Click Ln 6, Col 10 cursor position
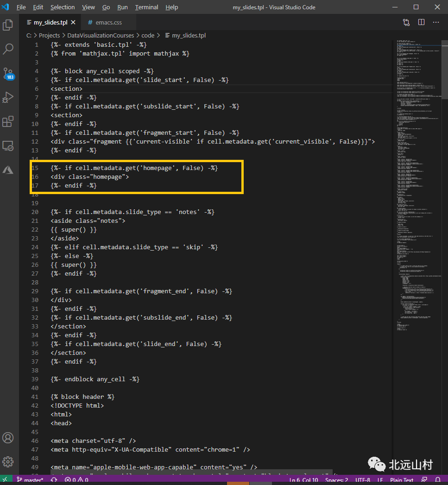Image resolution: width=448 pixels, height=485 pixels. 303,480
